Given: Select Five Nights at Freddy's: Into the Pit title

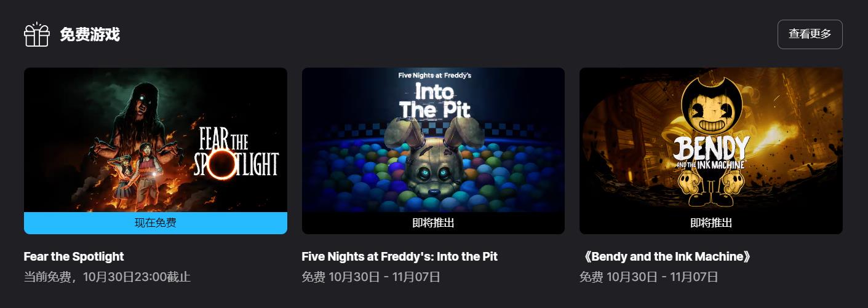Looking at the screenshot, I should 400,256.
